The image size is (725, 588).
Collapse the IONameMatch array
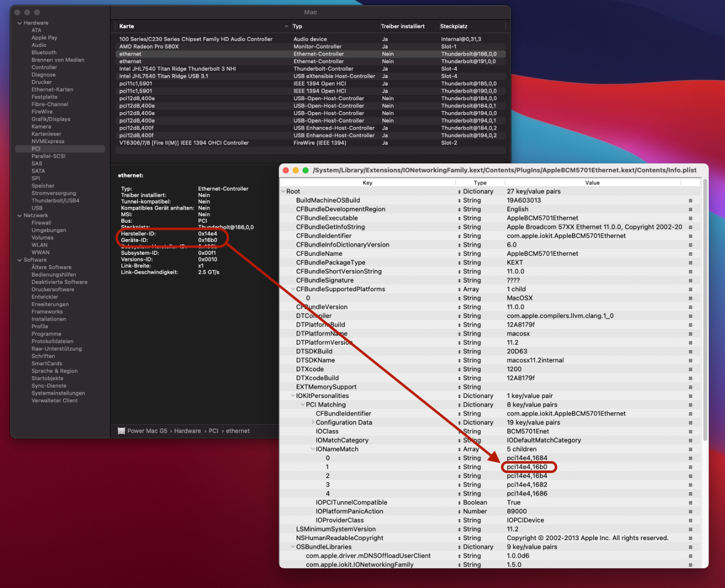(313, 449)
